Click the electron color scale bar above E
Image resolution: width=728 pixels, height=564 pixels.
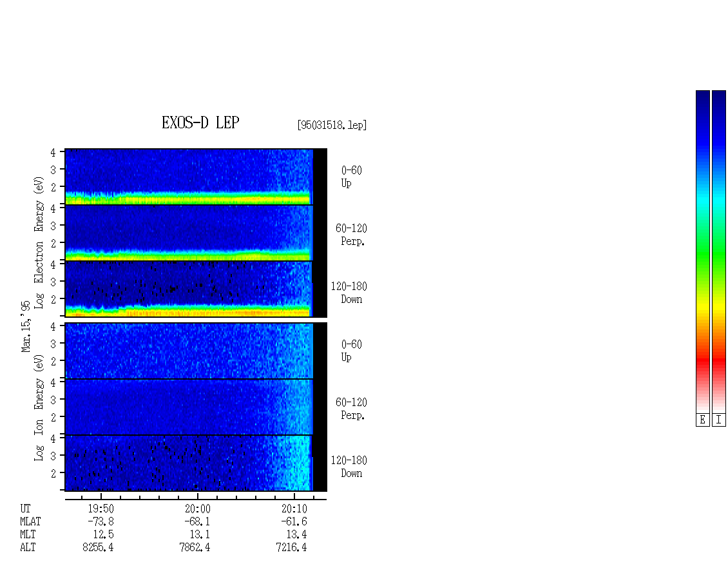(x=702, y=252)
